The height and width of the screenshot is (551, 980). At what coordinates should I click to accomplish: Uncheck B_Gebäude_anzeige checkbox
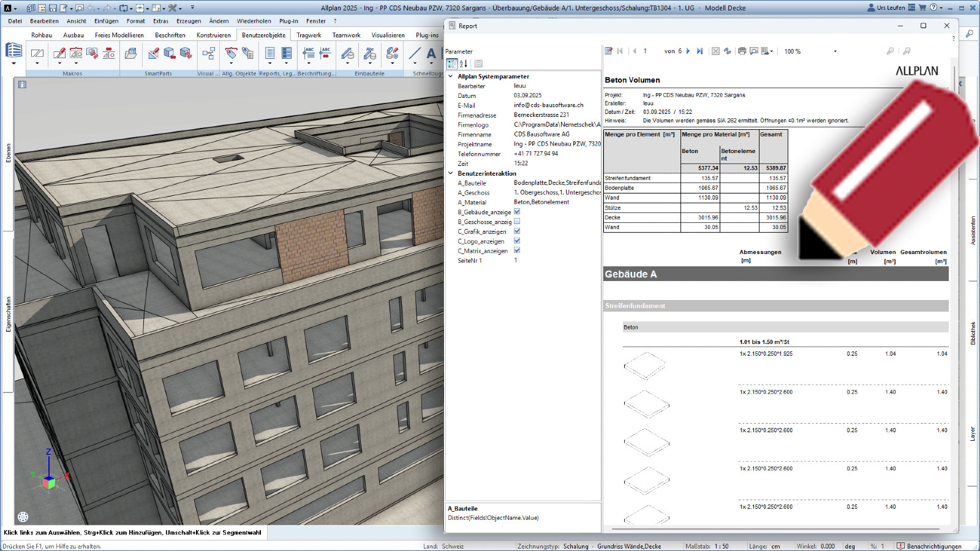517,212
